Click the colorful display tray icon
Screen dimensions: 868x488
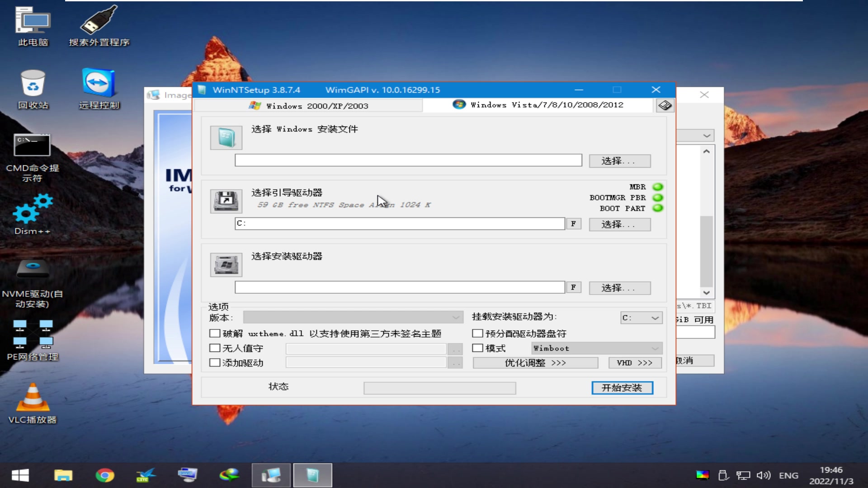pyautogui.click(x=703, y=475)
